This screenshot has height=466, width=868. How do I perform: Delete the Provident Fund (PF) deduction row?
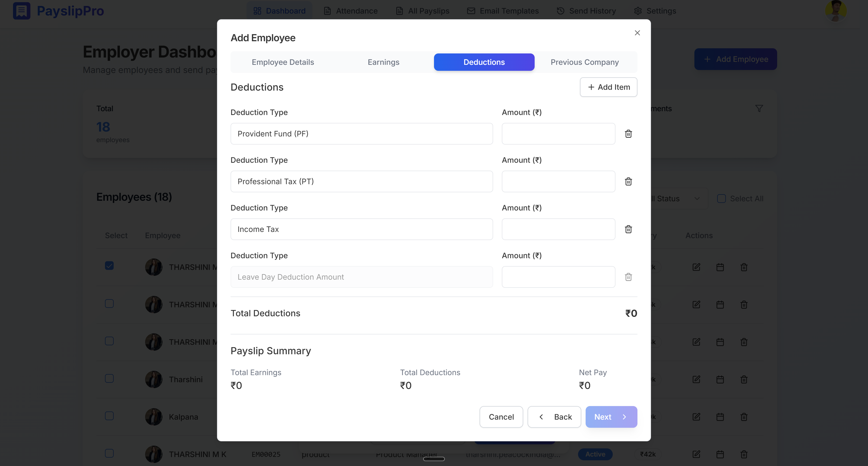(628, 134)
